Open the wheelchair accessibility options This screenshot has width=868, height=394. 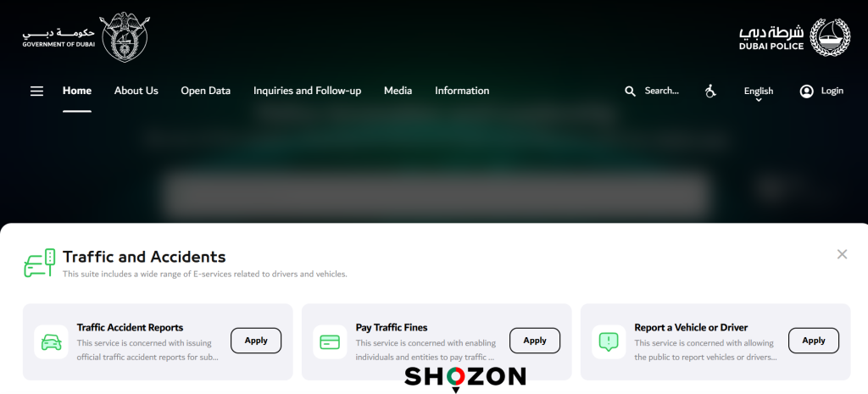click(710, 91)
